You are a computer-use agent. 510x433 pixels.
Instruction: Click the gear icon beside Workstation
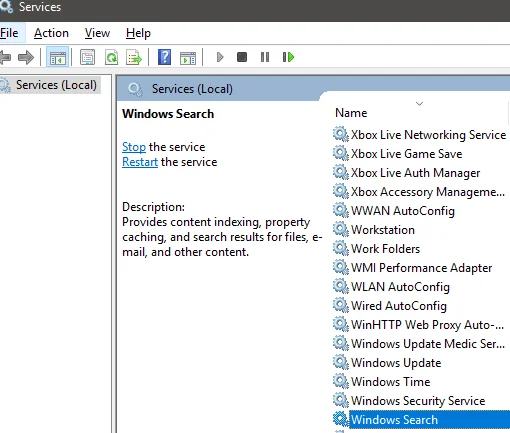click(341, 230)
